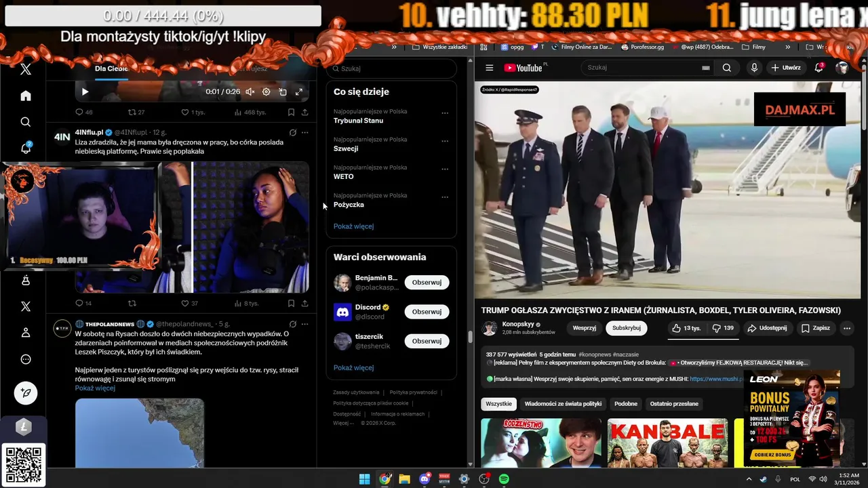This screenshot has height=488, width=868.
Task: Click YouTube search magnifier button
Action: pyautogui.click(x=726, y=68)
